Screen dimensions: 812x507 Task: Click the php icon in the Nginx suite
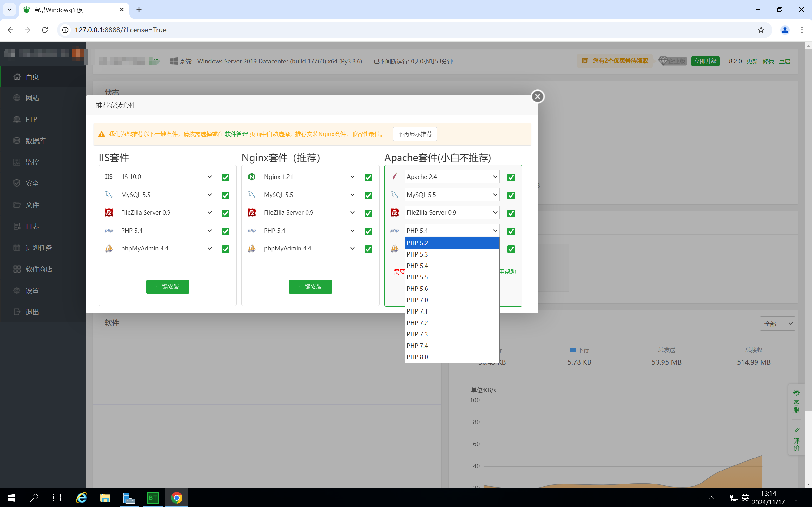(252, 231)
